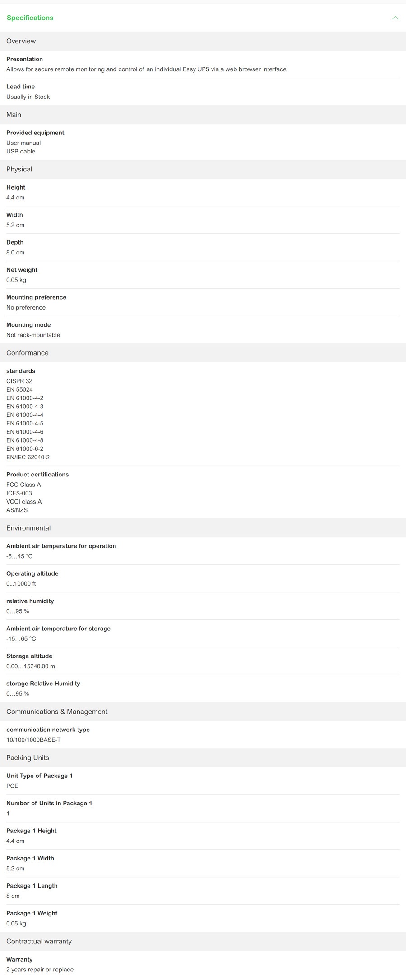406x980 pixels.
Task: Click the 2 years repair or replace text
Action: point(40,969)
